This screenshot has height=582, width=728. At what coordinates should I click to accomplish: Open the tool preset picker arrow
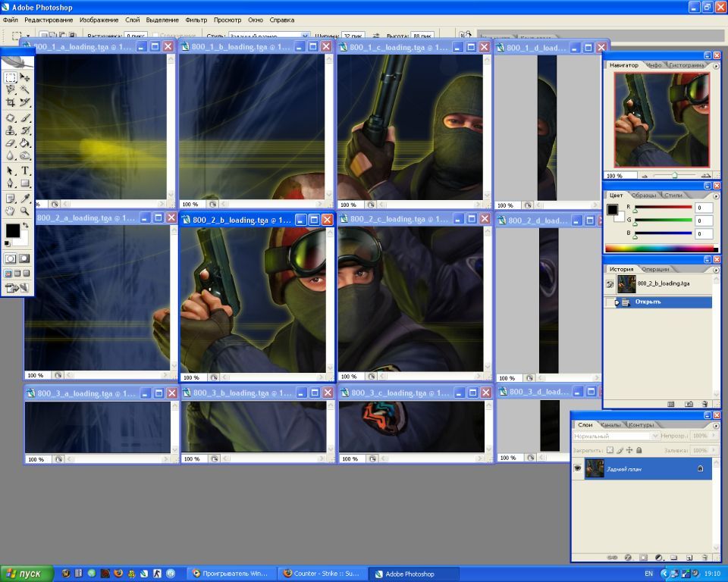click(x=28, y=36)
